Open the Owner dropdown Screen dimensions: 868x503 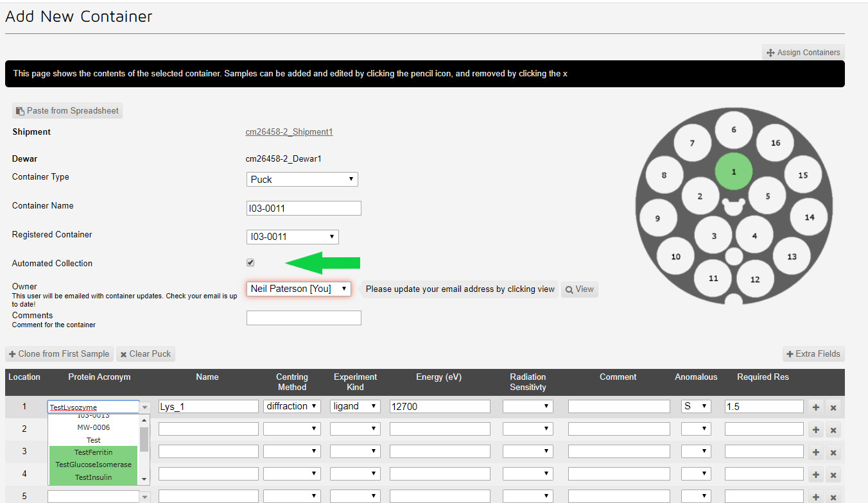pos(299,289)
